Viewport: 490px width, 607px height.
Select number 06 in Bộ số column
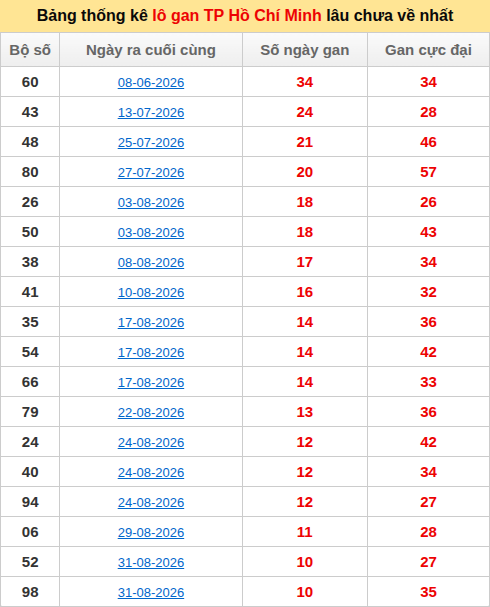point(30,532)
